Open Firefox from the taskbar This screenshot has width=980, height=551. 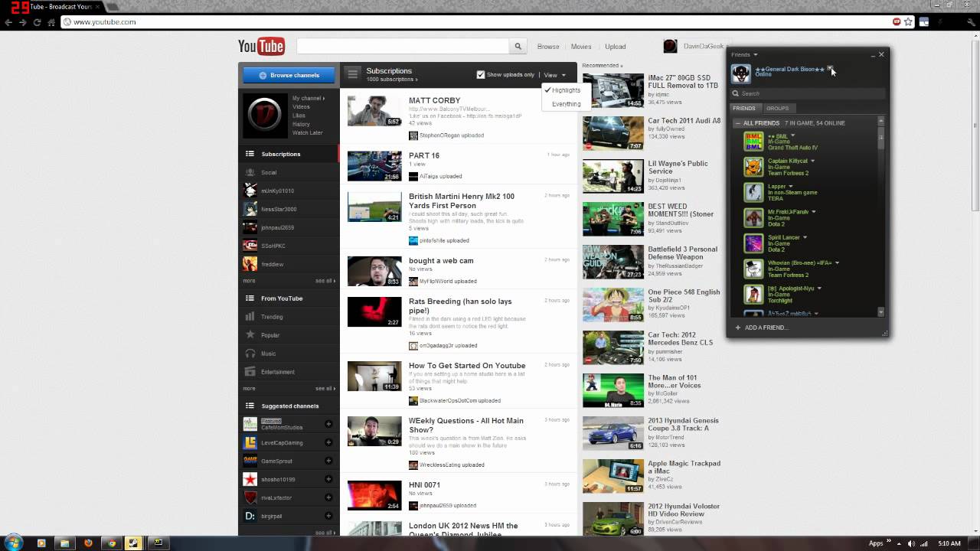pos(88,543)
